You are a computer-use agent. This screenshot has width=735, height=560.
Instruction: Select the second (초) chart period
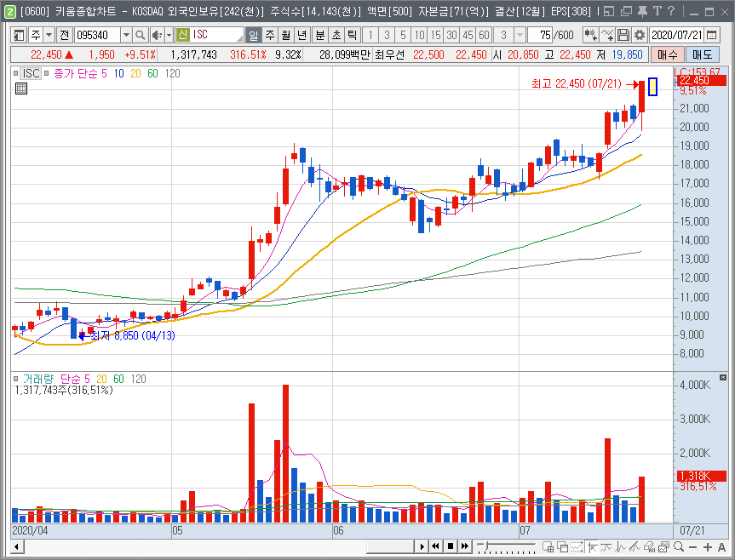[336, 35]
